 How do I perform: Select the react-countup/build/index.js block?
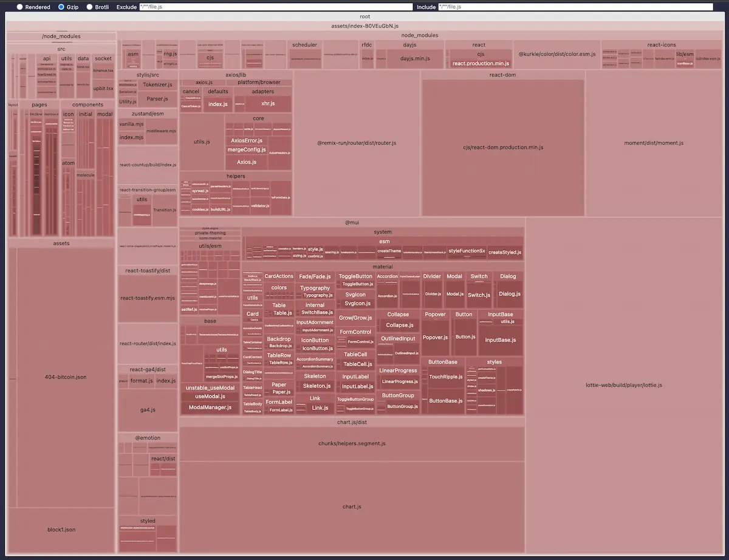(148, 165)
